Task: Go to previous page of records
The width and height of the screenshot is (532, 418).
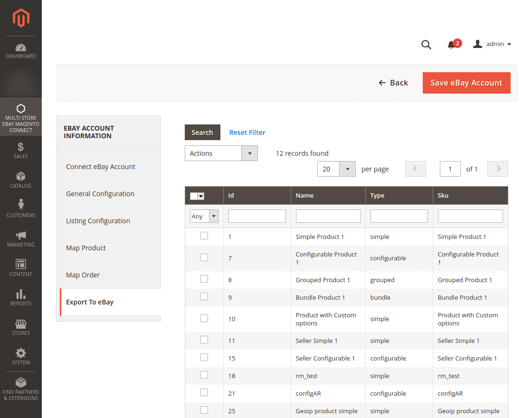Action: (x=415, y=169)
